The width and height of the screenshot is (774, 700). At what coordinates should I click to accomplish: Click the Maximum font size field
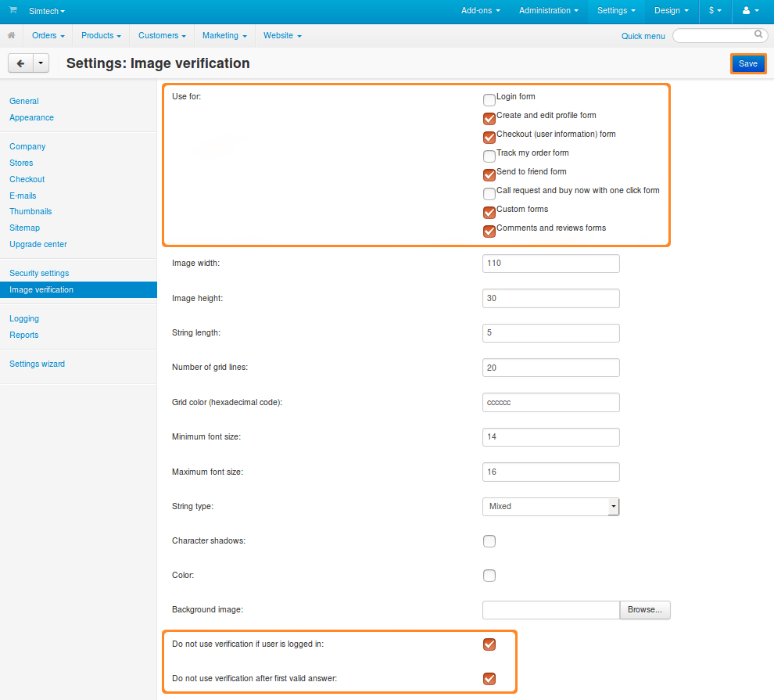[x=551, y=472]
